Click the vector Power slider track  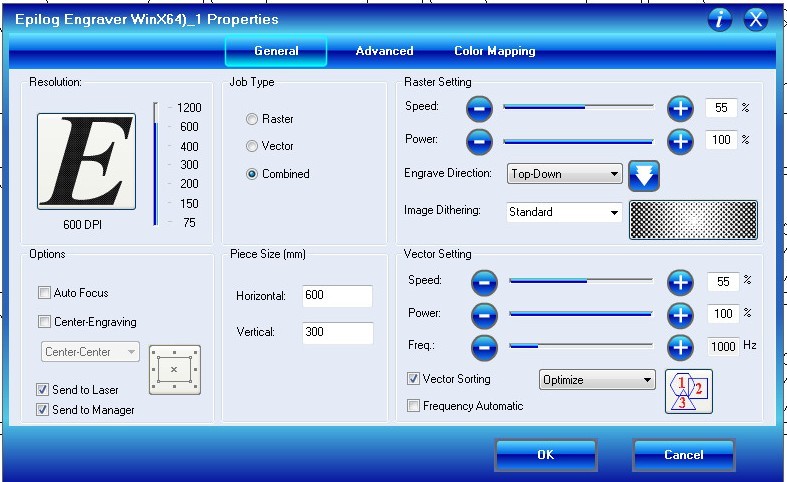(581, 314)
